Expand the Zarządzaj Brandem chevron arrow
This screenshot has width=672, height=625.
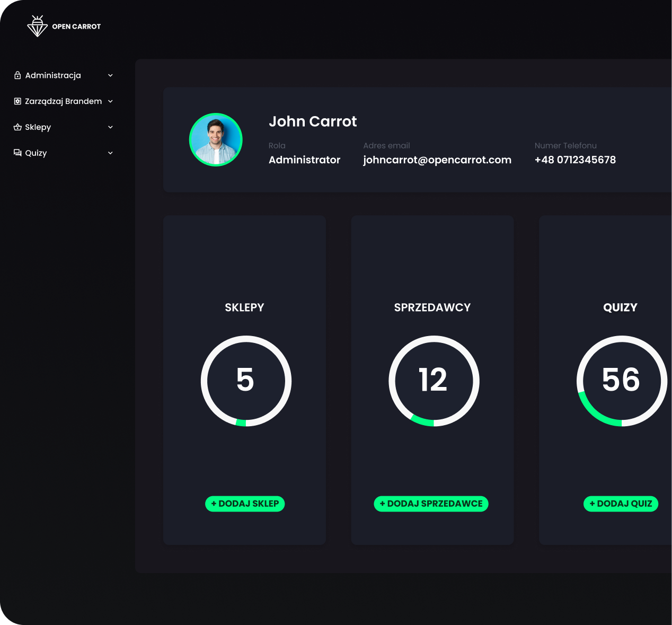[110, 101]
